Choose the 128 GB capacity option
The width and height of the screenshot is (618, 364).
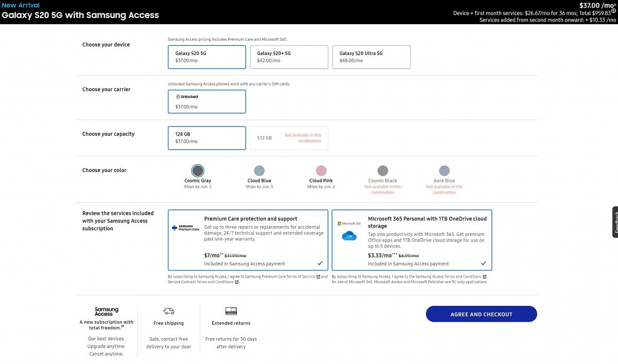point(207,137)
